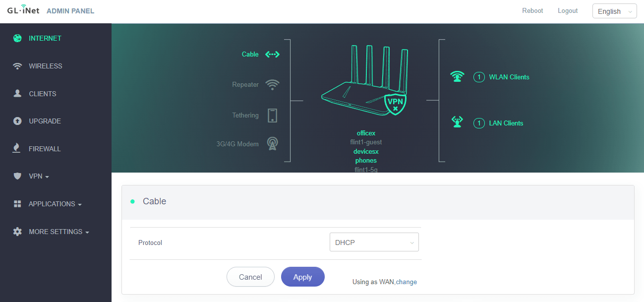The width and height of the screenshot is (644, 302).
Task: Click the Tethering phone icon
Action: 272,116
